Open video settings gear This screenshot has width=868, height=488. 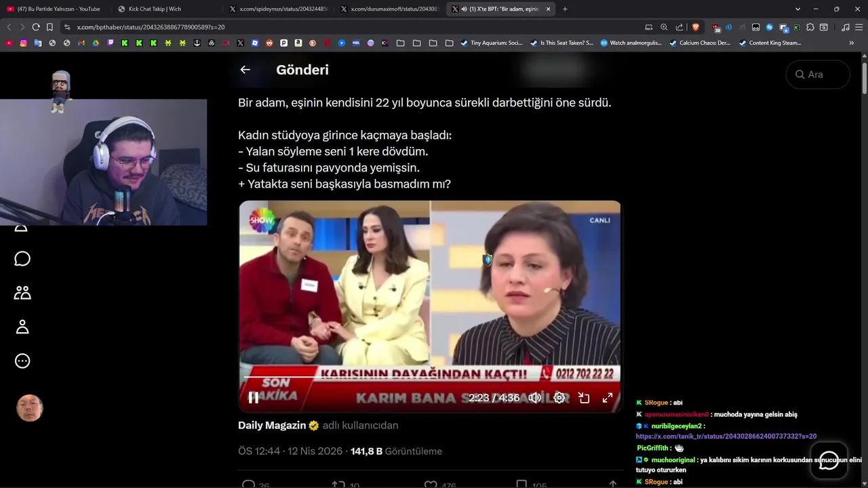coord(559,398)
